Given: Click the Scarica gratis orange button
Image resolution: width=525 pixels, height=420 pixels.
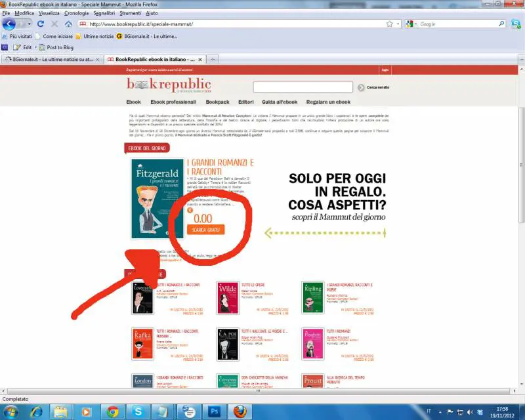Looking at the screenshot, I should pyautogui.click(x=205, y=230).
